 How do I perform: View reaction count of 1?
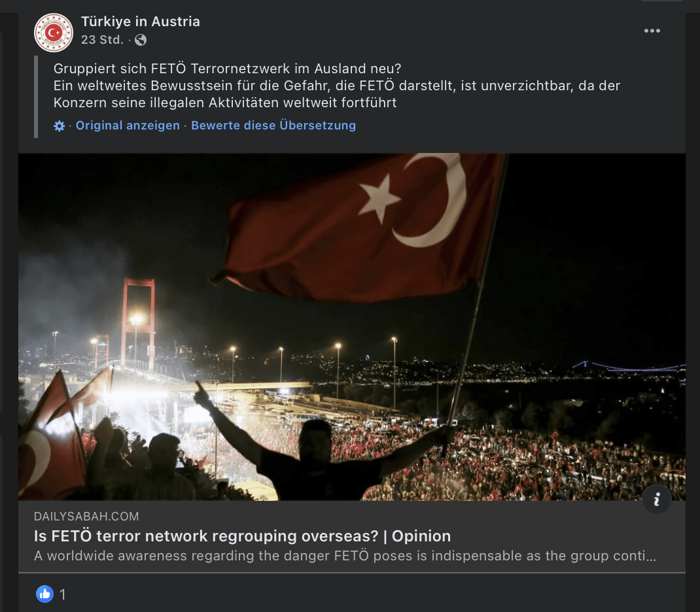[63, 594]
